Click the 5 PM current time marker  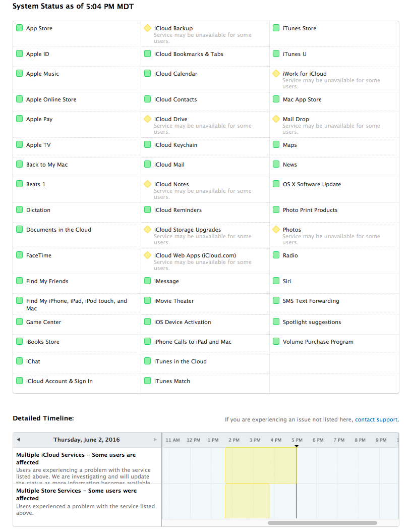click(x=297, y=445)
